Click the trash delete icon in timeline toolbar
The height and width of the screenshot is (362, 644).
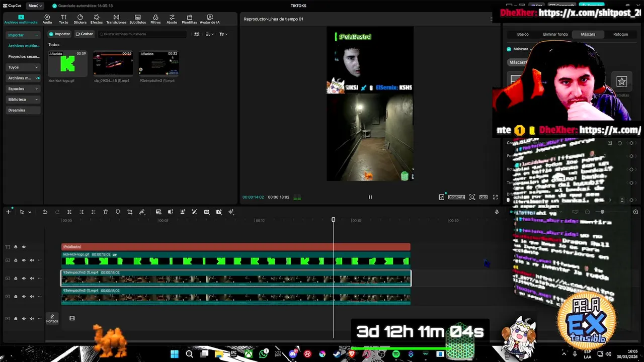(106, 212)
